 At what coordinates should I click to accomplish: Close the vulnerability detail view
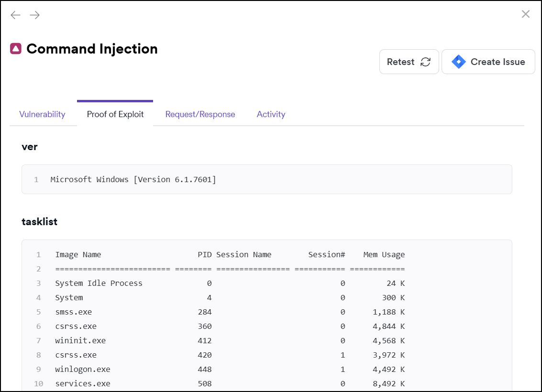(x=525, y=14)
